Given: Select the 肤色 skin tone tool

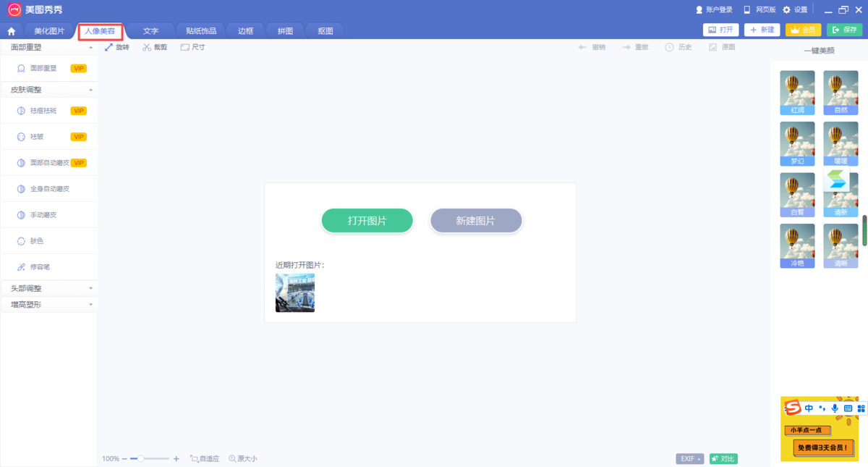Looking at the screenshot, I should pyautogui.click(x=36, y=241).
